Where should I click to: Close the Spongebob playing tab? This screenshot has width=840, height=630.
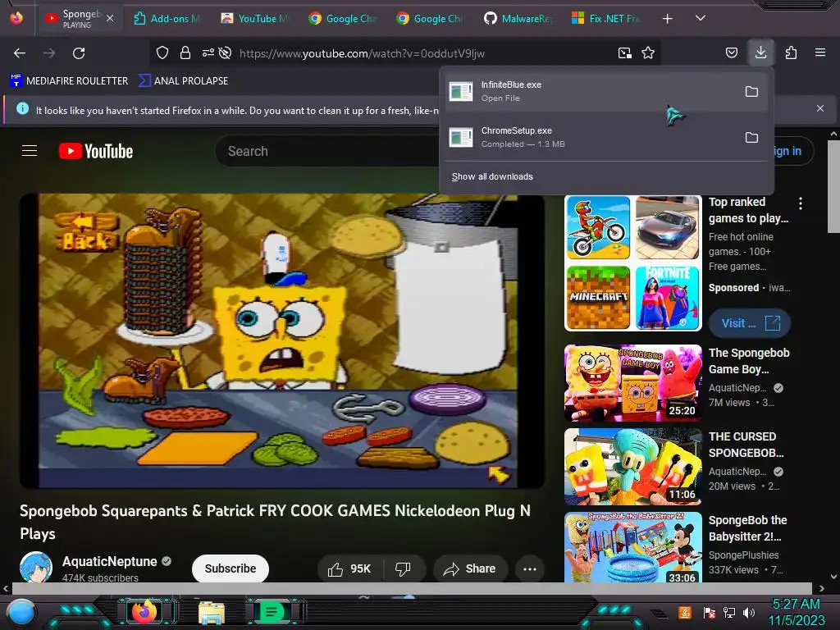click(x=110, y=18)
